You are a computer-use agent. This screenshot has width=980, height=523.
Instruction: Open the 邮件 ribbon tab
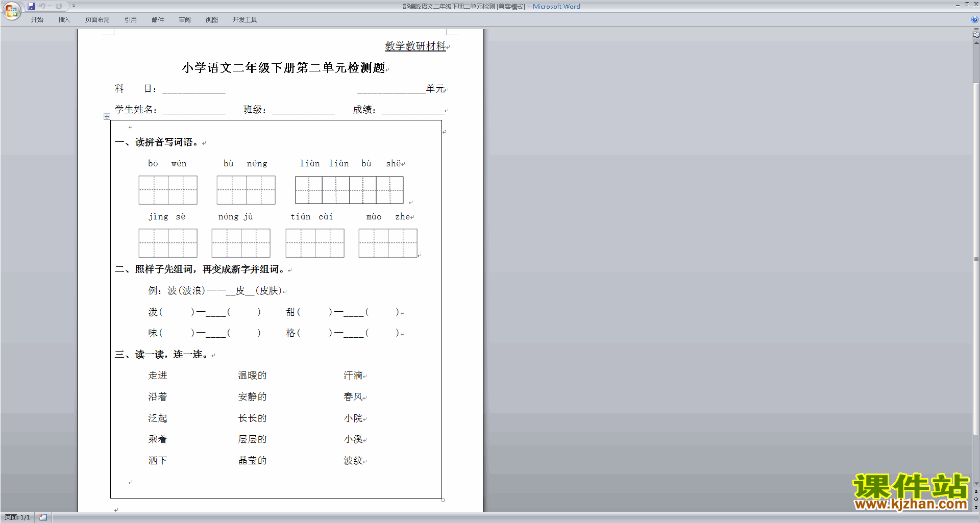[158, 20]
